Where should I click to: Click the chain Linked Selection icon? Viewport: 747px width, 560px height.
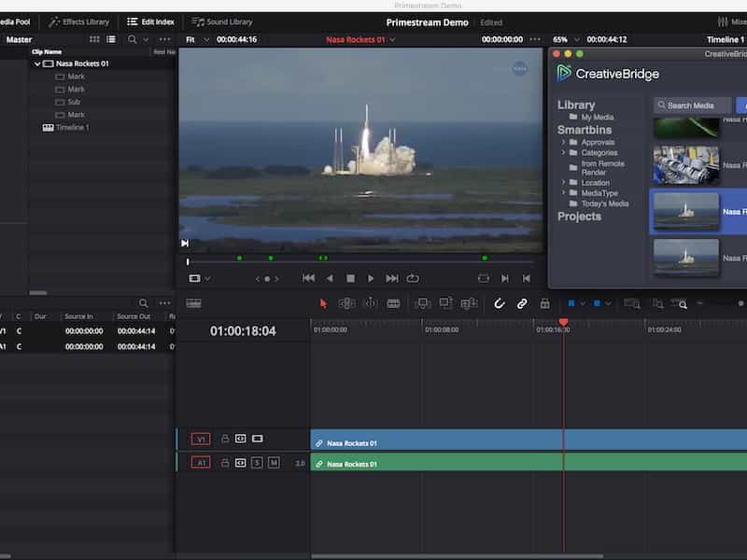[x=522, y=303]
